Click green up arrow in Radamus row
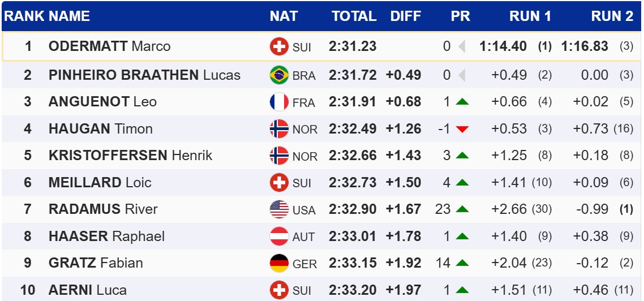Screen dimensions: 644x301 pos(462,209)
